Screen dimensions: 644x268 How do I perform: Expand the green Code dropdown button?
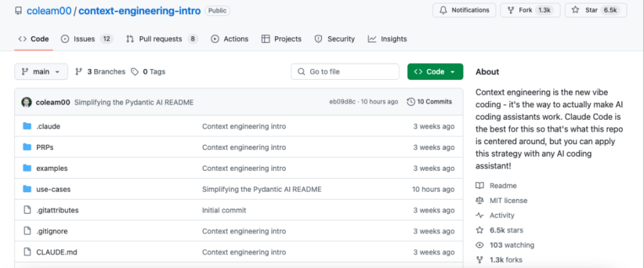pyautogui.click(x=435, y=72)
